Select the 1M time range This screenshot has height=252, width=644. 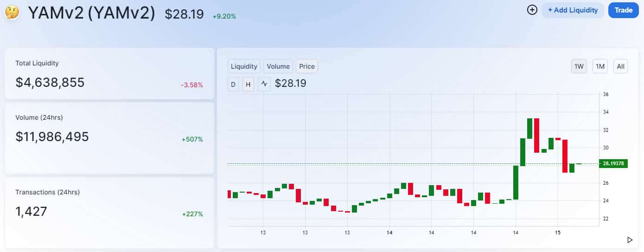[600, 66]
